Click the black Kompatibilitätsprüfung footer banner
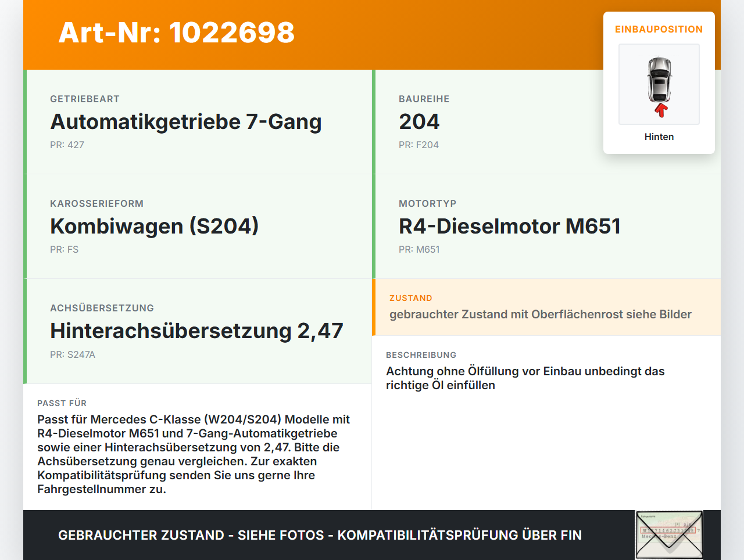This screenshot has height=560, width=744. click(320, 534)
